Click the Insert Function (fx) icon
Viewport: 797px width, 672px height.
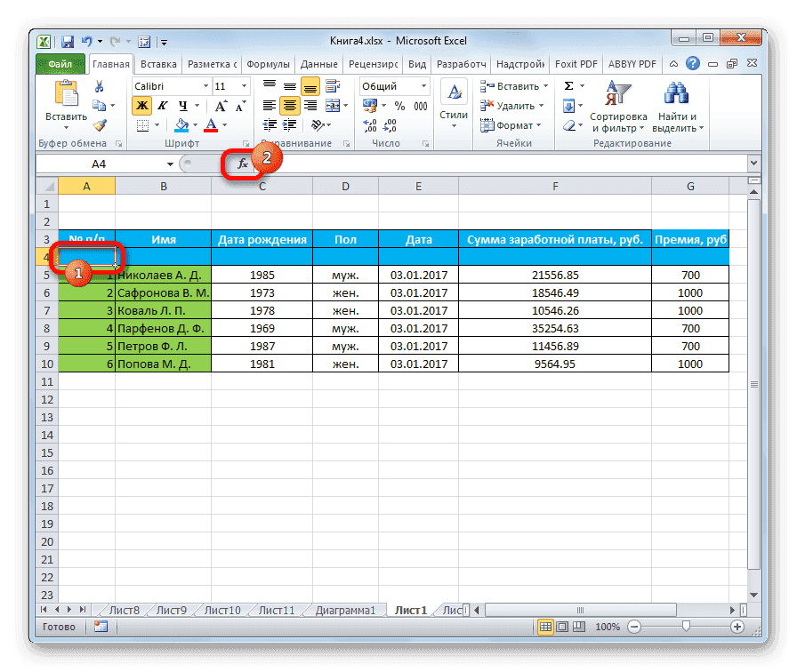[244, 164]
